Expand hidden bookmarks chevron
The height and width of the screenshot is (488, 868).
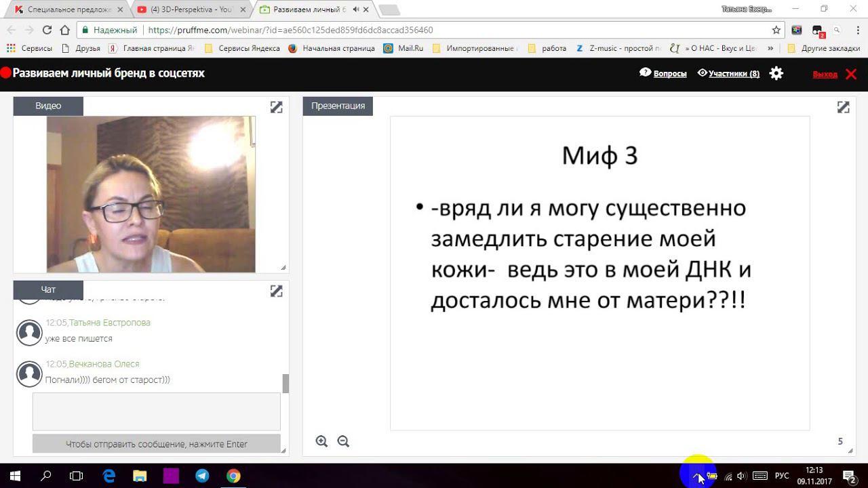tap(770, 48)
